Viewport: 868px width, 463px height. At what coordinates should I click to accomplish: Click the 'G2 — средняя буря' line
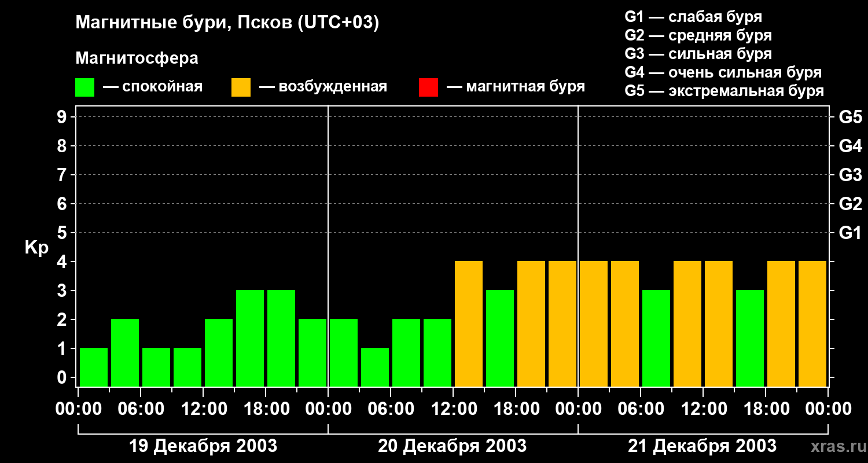(698, 35)
